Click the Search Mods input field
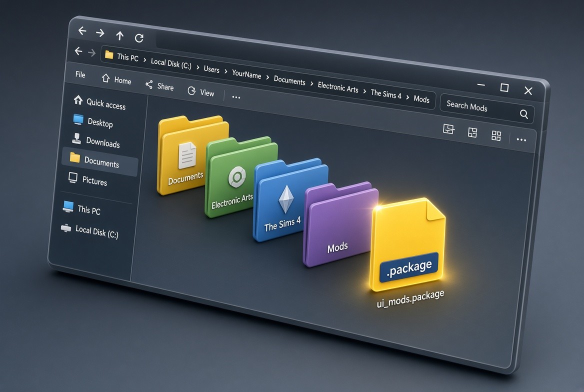This screenshot has height=392, width=584. (487, 108)
